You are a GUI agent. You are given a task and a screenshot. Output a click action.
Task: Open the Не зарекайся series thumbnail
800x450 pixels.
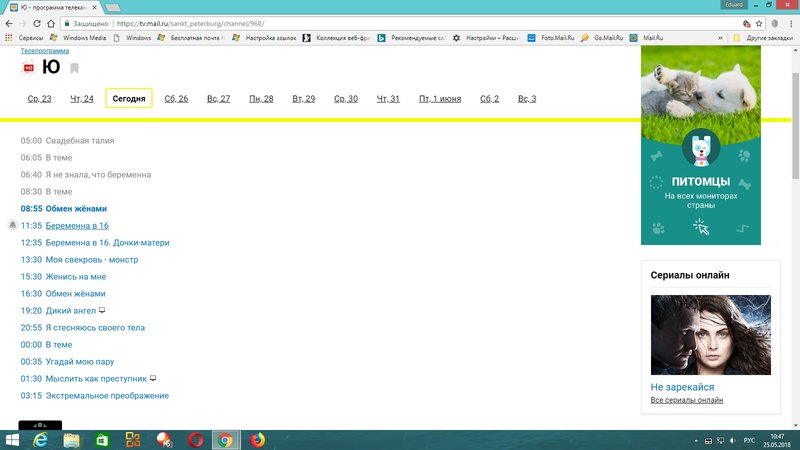point(710,334)
